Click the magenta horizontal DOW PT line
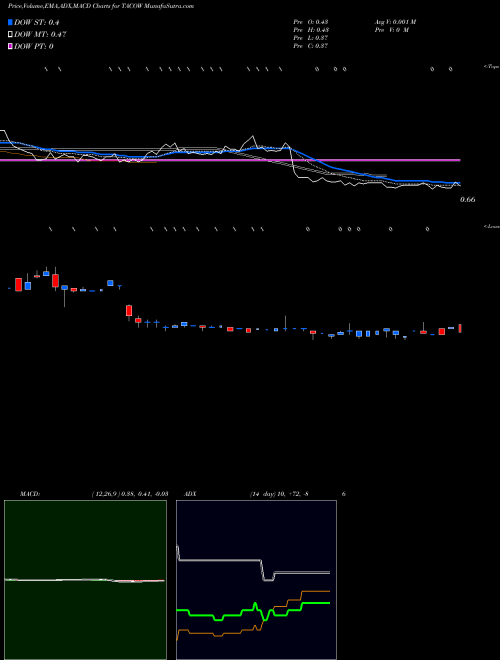Screen dimensions: 500x660 [x=230, y=160]
